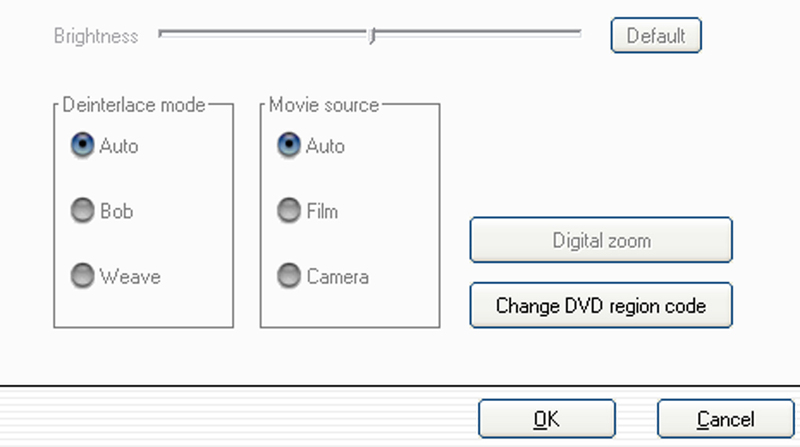Choose Film as the movie source
The width and height of the screenshot is (800, 447).
pos(289,210)
